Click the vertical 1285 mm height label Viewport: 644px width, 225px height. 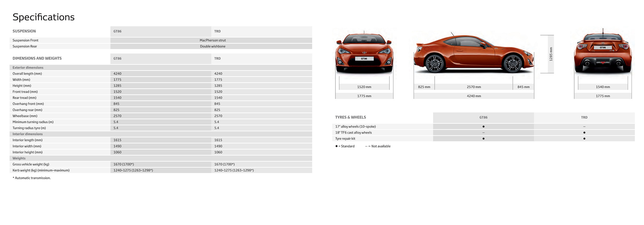click(x=551, y=54)
